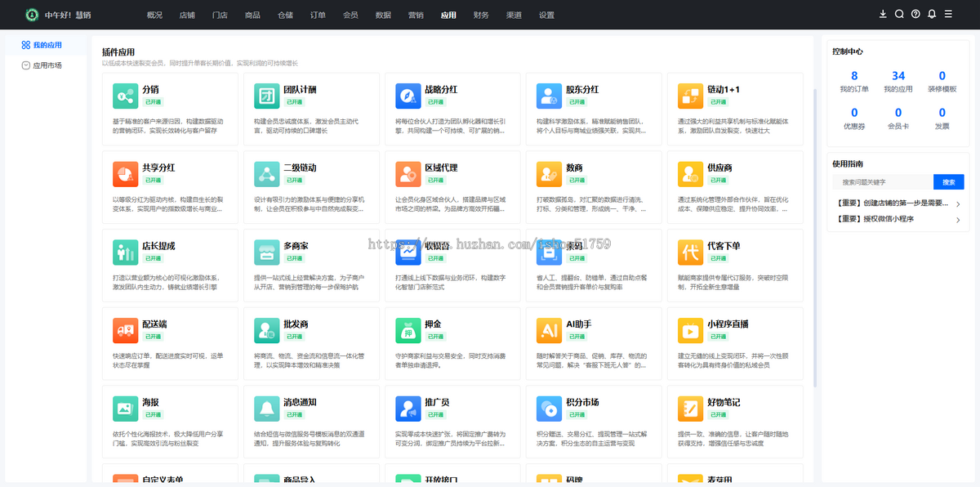Open the hamburger menu icon
Viewport: 980px width, 487px height.
tap(948, 14)
